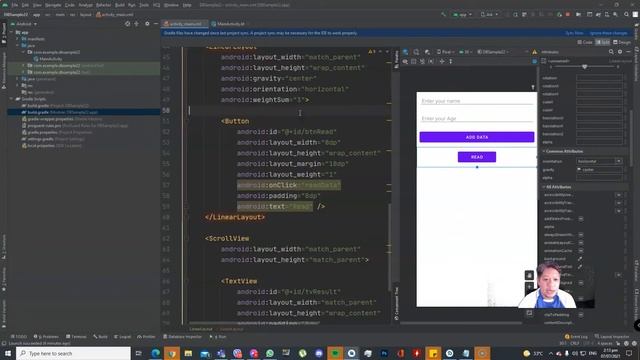Click the Enter your name field in preview
Viewport: 640px width, 360px height.
477,101
